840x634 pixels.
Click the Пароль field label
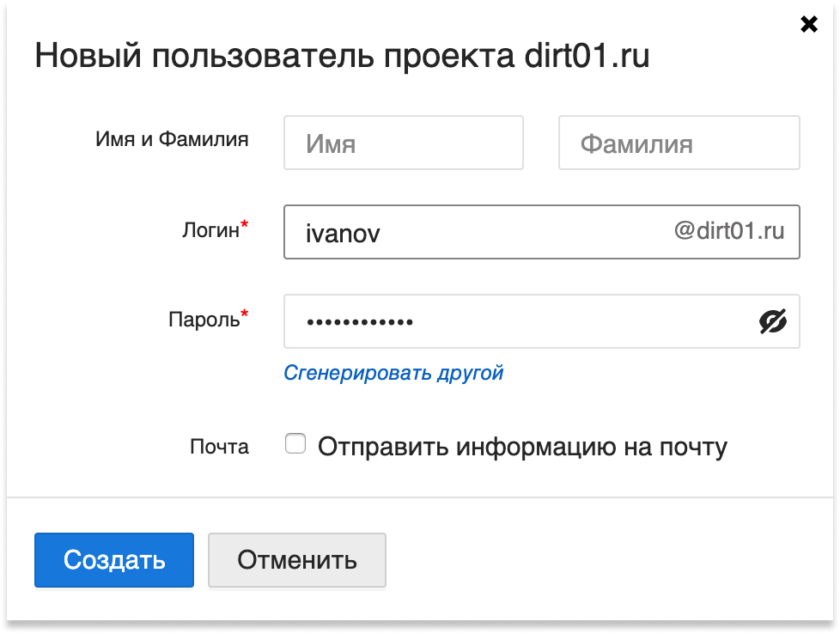[204, 320]
